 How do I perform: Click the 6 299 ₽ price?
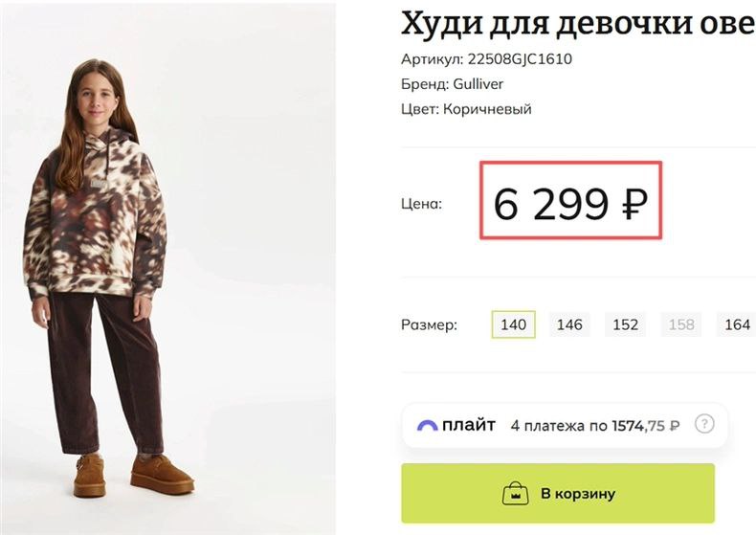coord(570,202)
